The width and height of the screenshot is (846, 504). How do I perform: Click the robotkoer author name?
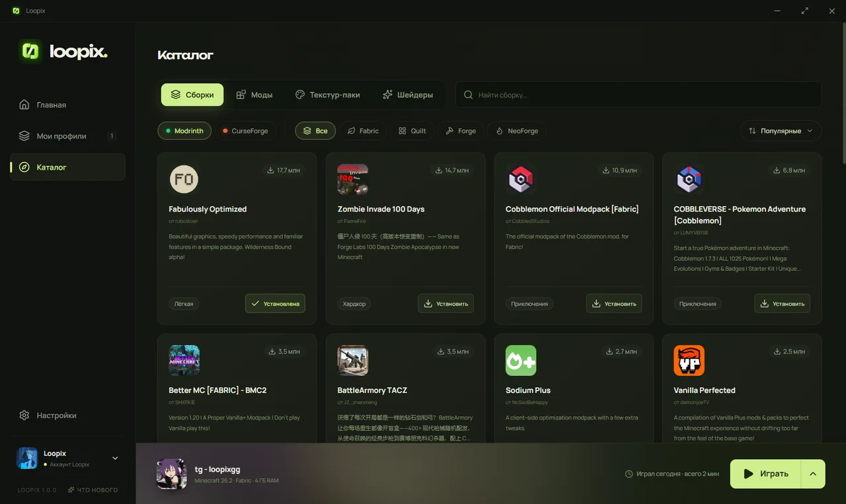186,221
